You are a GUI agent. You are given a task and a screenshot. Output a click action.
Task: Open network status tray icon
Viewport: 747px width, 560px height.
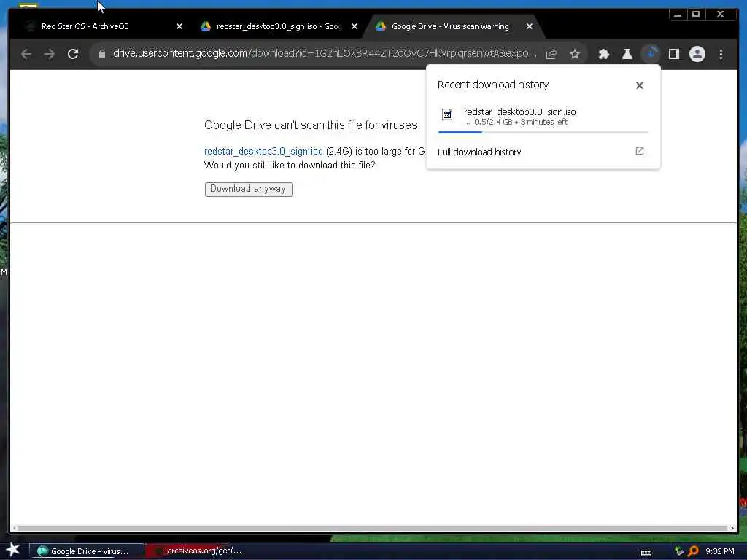click(x=679, y=551)
